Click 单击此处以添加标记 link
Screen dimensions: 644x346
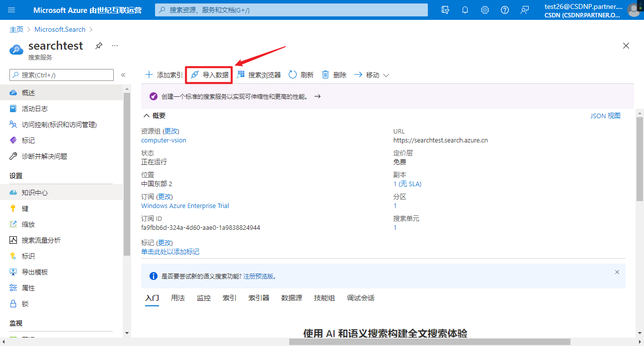[170, 252]
